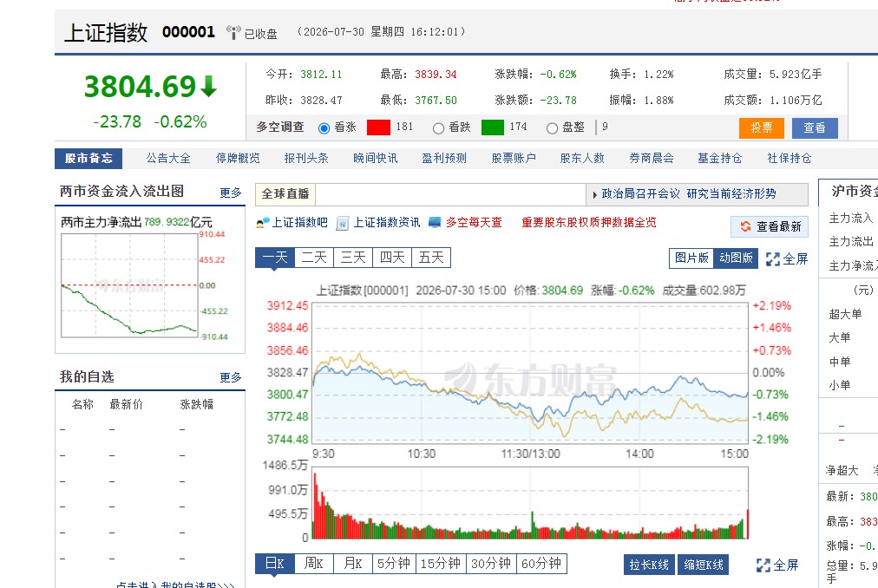Image resolution: width=878 pixels, height=588 pixels.
Task: Click the arrow before 政治局召开会议 headline
Action: [594, 195]
